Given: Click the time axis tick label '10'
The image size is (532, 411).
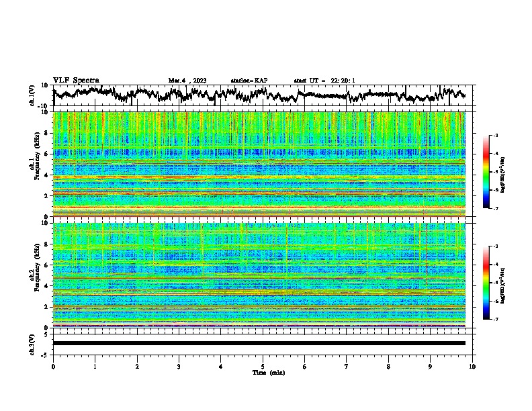Looking at the screenshot, I should point(472,367).
